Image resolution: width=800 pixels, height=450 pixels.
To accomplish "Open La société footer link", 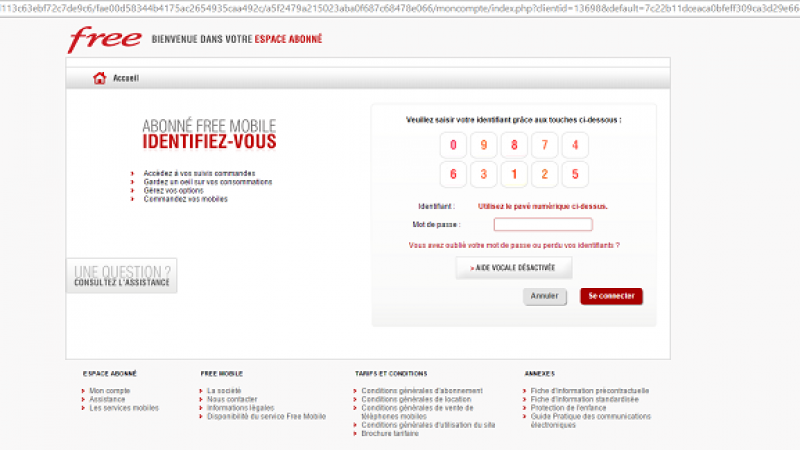I will point(224,391).
